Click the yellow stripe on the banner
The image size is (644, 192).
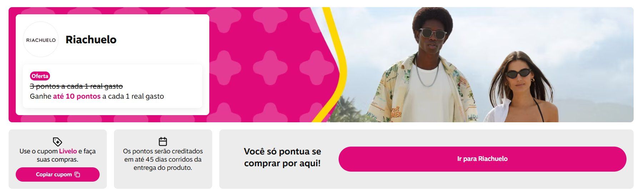click(337, 64)
